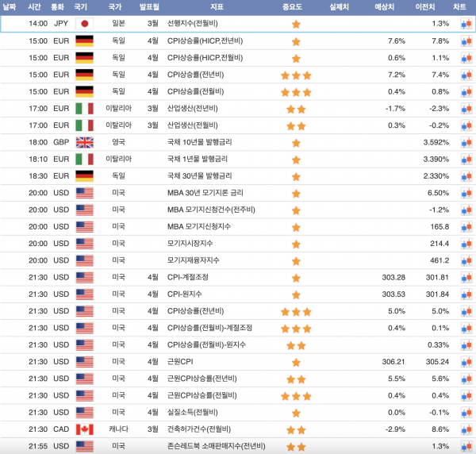Open chart for 존슨레드북 소매판매지수(전년비)
The width and height of the screenshot is (476, 454).
(466, 446)
